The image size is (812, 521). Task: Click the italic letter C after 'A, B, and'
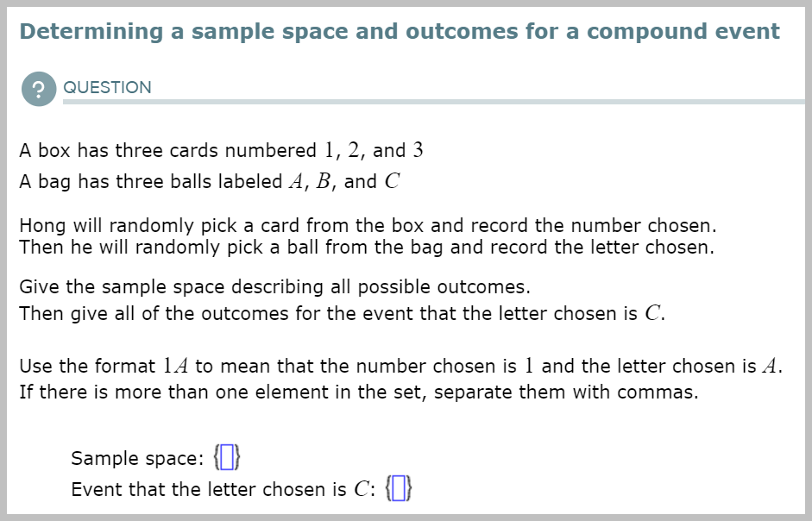(392, 181)
